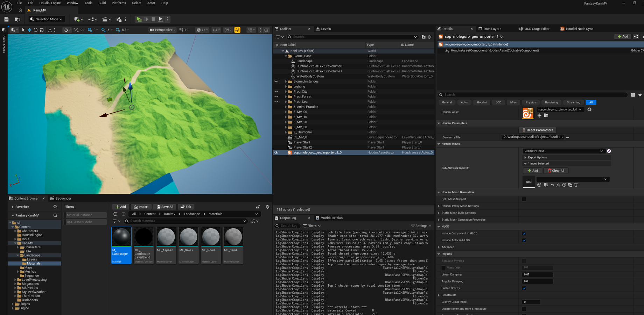The height and width of the screenshot is (315, 644).
Task: Switch to the Houdini Node Sync tab
Action: pos(577,29)
